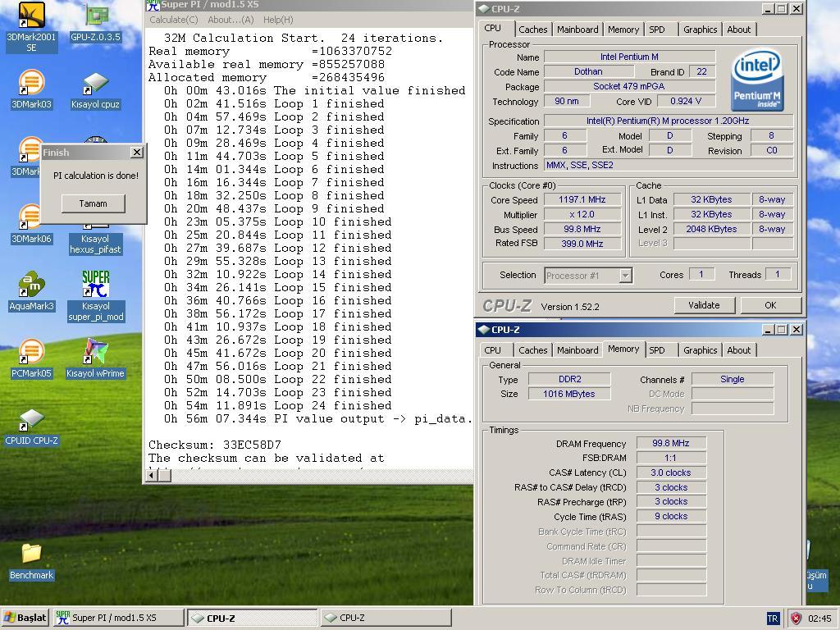The image size is (840, 630).
Task: Click the top CPU-Z window title icon
Action: 483,8
